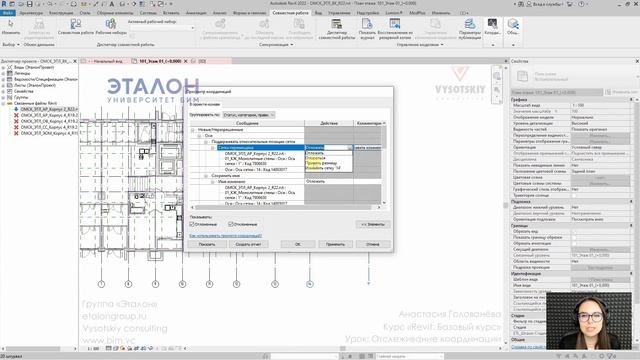Screen dimensions: 640x360
Task: Switch to the 'Архитектура' ribbon tab
Action: [x=31, y=13]
